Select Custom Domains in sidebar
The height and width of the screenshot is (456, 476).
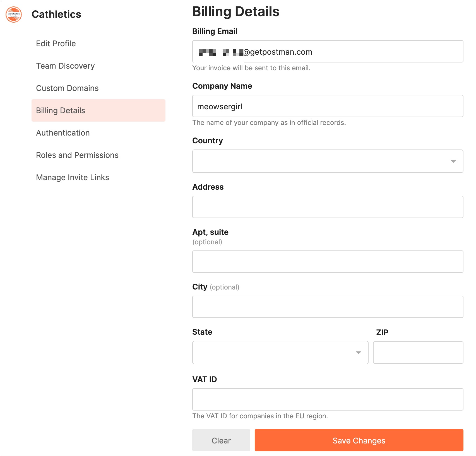[67, 88]
